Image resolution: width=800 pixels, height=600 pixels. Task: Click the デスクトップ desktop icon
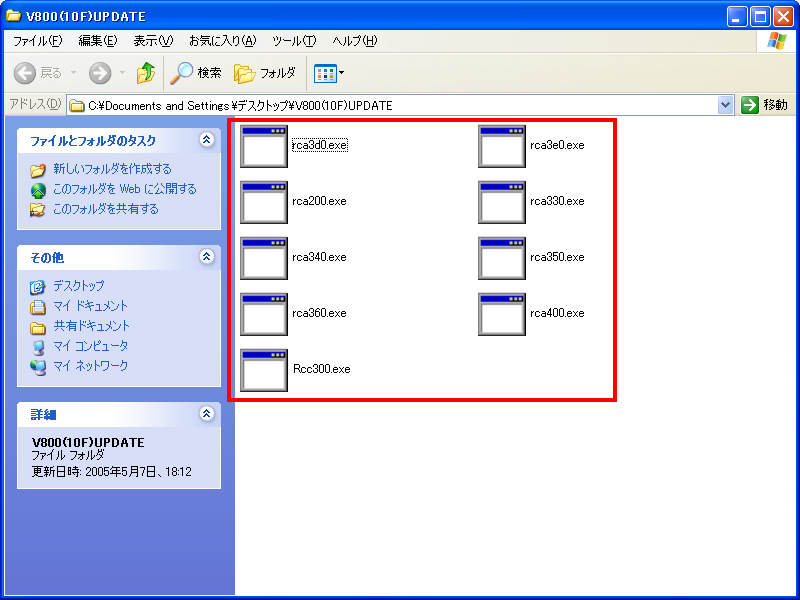(37, 287)
